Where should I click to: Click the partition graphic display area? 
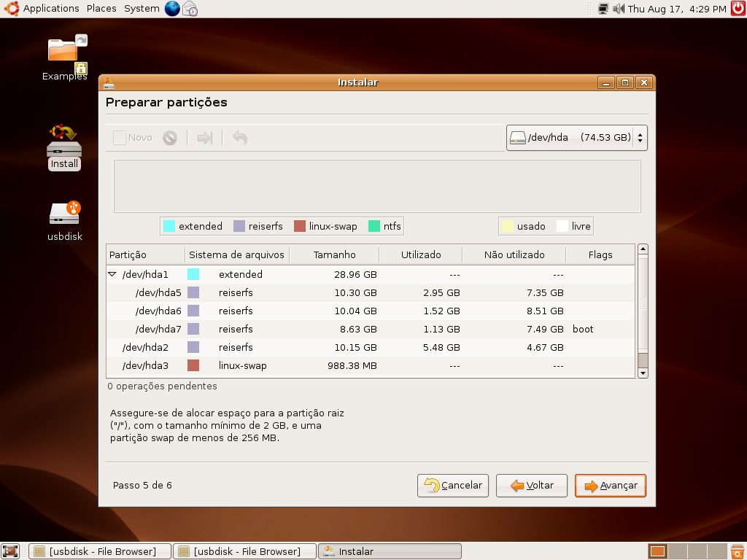tap(377, 186)
